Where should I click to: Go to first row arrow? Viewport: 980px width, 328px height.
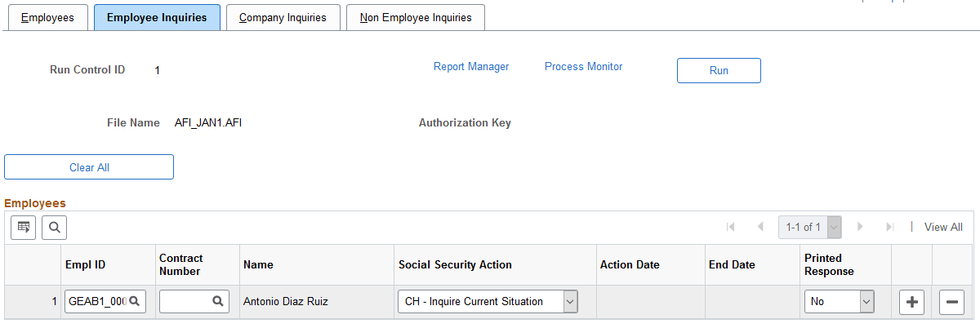[x=730, y=227]
